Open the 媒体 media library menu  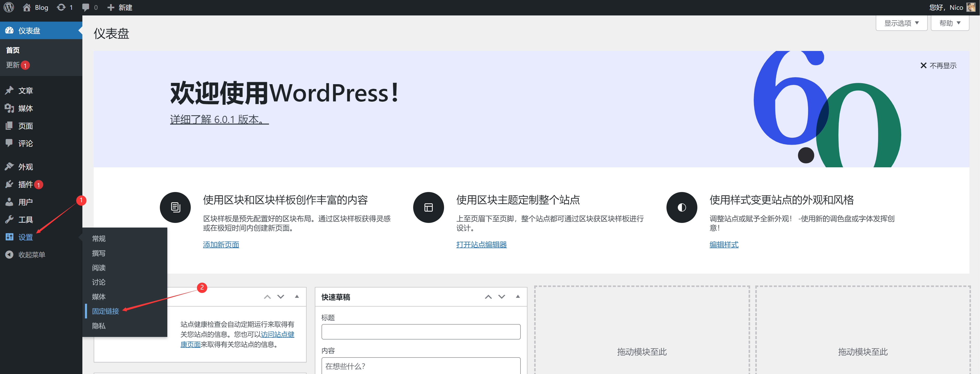(25, 108)
